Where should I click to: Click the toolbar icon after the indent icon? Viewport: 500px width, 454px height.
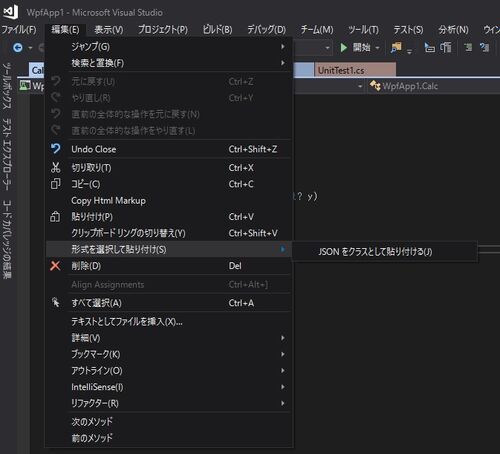pos(484,48)
